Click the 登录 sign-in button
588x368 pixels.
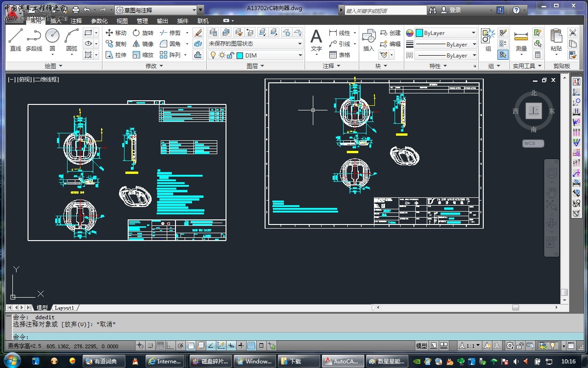click(x=451, y=10)
